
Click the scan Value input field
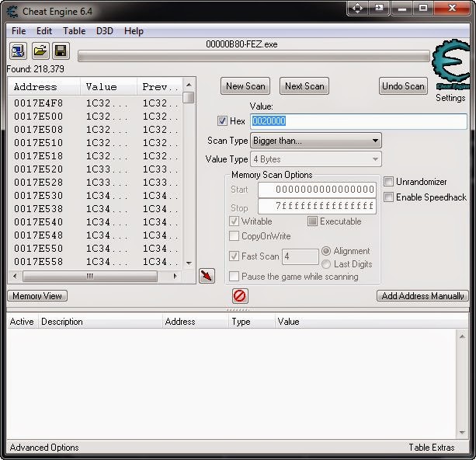359,121
